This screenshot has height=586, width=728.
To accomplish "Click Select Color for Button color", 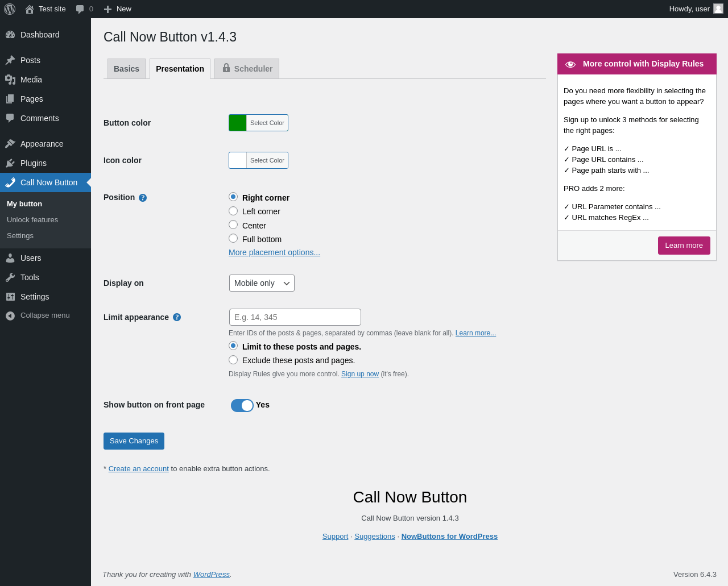I will pyautogui.click(x=267, y=123).
